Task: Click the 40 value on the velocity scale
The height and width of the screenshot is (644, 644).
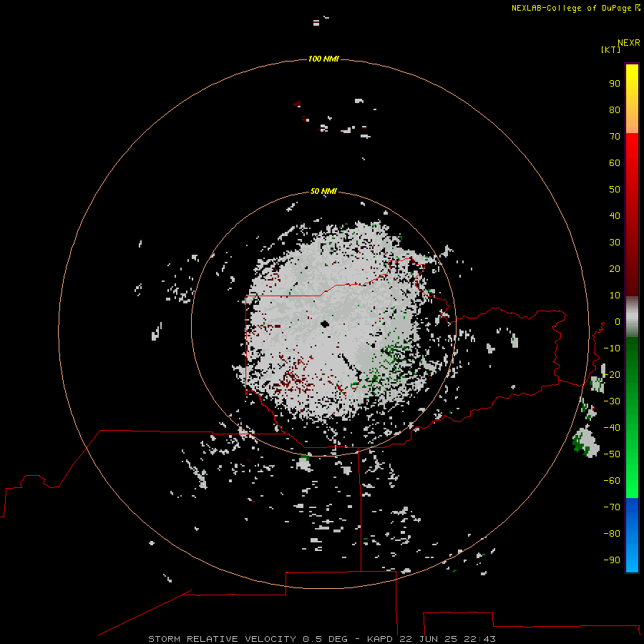Action: (615, 216)
